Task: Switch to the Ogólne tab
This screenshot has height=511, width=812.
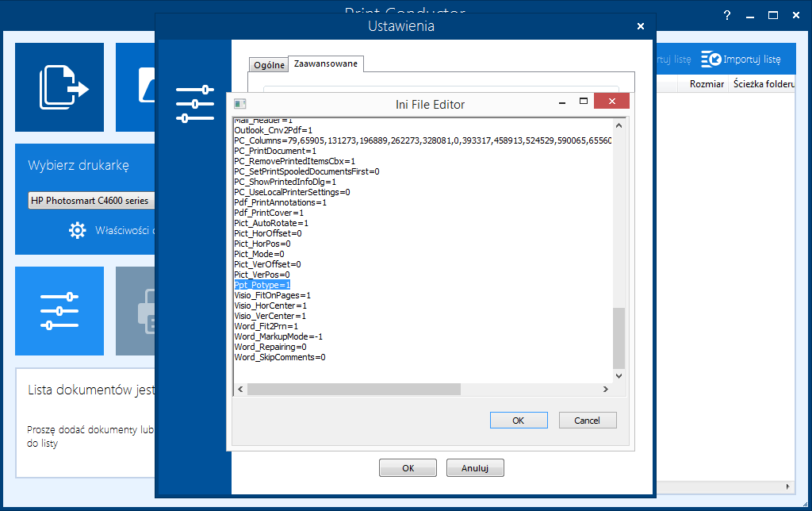Action: (x=269, y=65)
